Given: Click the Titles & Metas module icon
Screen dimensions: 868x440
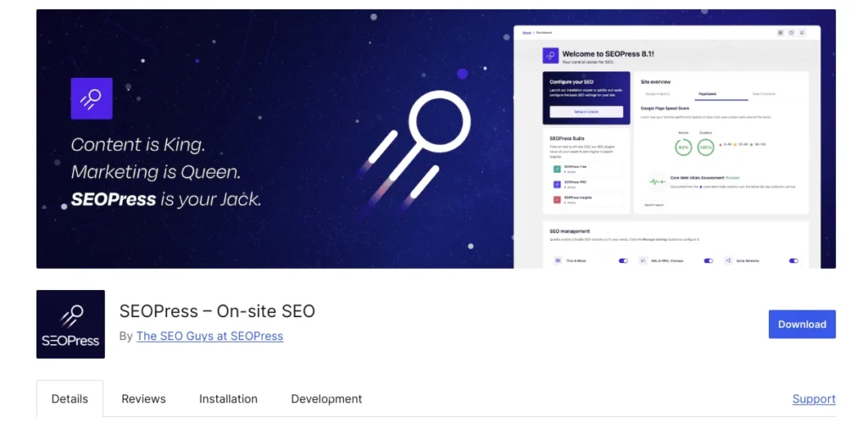Looking at the screenshot, I should pos(558,261).
